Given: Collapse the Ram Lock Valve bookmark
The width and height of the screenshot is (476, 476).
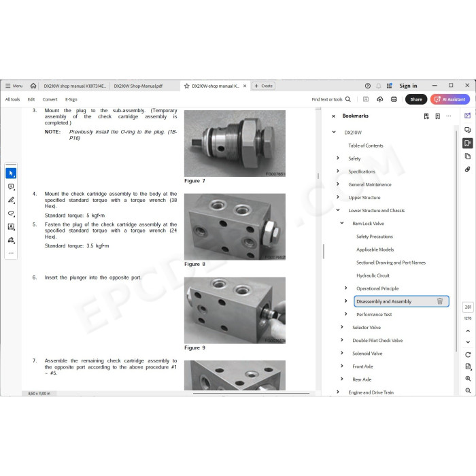Looking at the screenshot, I should click(x=342, y=223).
